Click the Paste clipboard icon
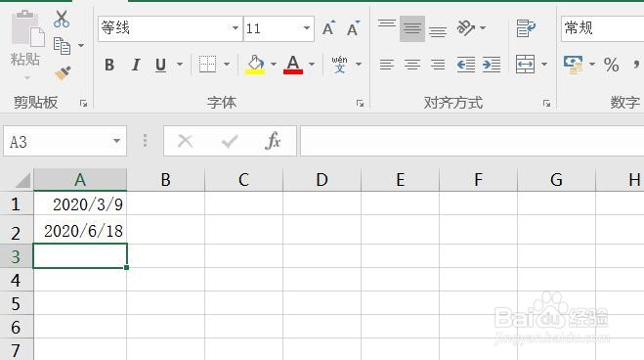 tap(27, 28)
